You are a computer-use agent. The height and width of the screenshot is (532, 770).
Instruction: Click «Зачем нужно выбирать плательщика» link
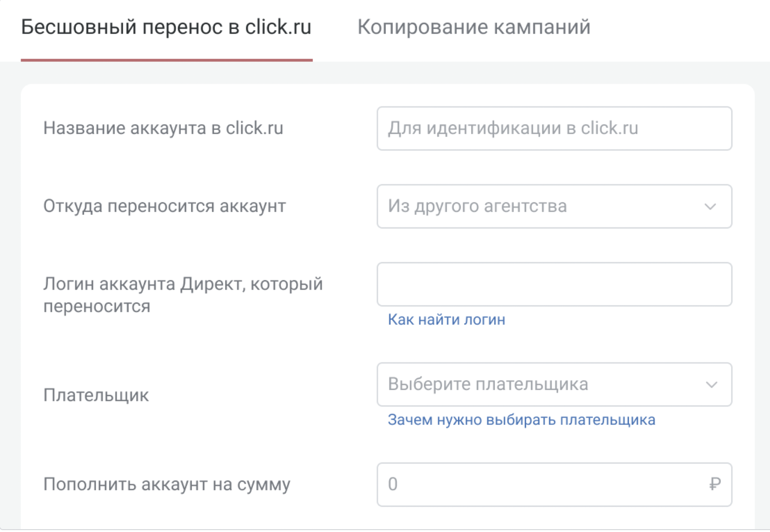[x=522, y=420]
